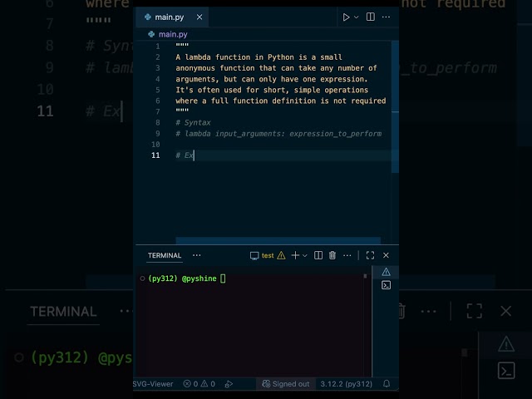Click the '# Syntax' comment line
Viewport: 532px width, 399px height.
pyautogui.click(x=193, y=122)
